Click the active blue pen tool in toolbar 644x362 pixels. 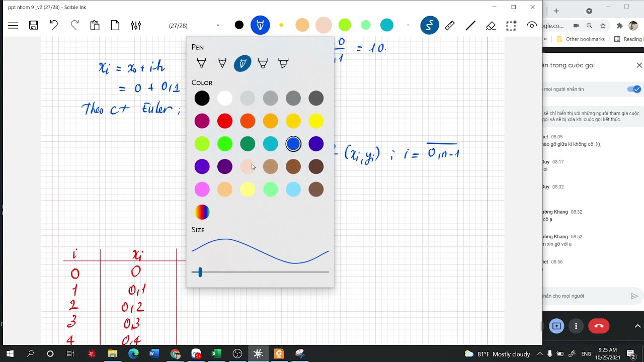pyautogui.click(x=260, y=25)
